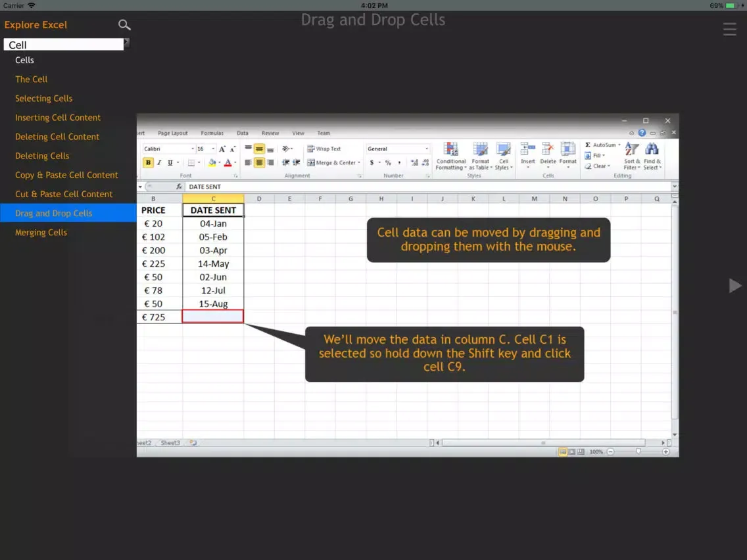Click the Fill Color bucket icon
Image resolution: width=747 pixels, height=560 pixels.
pyautogui.click(x=212, y=162)
